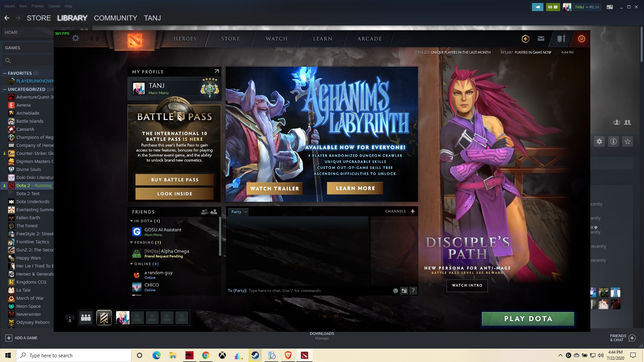This screenshot has width=644, height=362.
Task: Click the Dota 2 logo home button
Action: pos(135,40)
